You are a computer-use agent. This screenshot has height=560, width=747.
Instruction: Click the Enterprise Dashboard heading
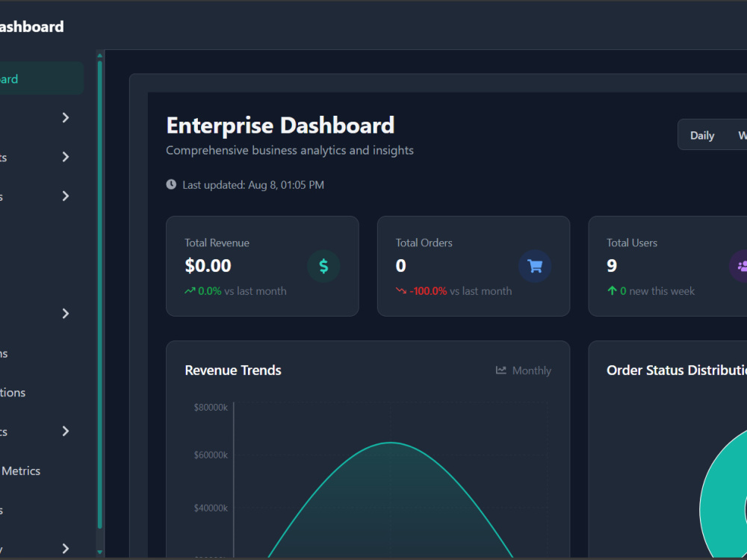coord(280,125)
